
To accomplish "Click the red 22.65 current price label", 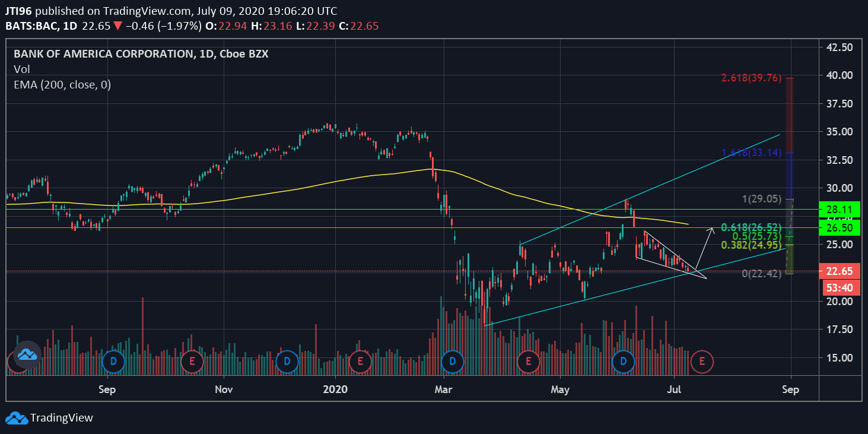I will (838, 271).
